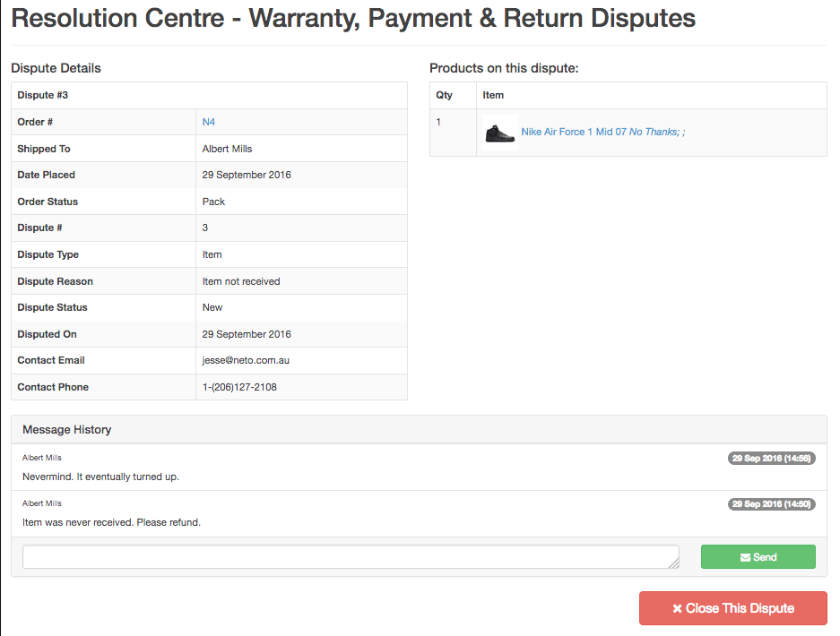Click the Shipped To value 'Albert Mills'

point(227,149)
